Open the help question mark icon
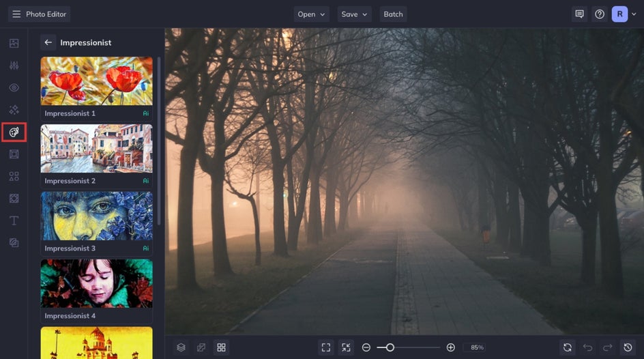 click(x=600, y=14)
